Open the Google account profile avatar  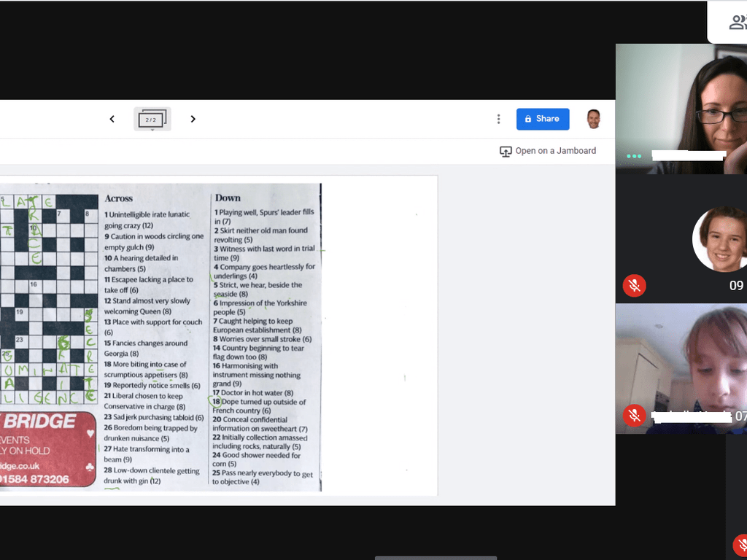tap(593, 119)
